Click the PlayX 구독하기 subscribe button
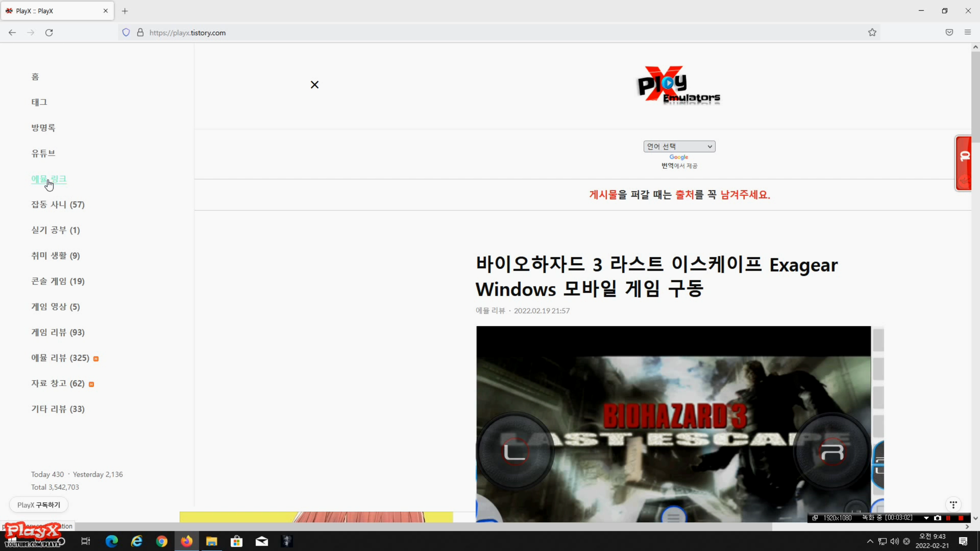Screen dimensions: 980x551 click(39, 505)
